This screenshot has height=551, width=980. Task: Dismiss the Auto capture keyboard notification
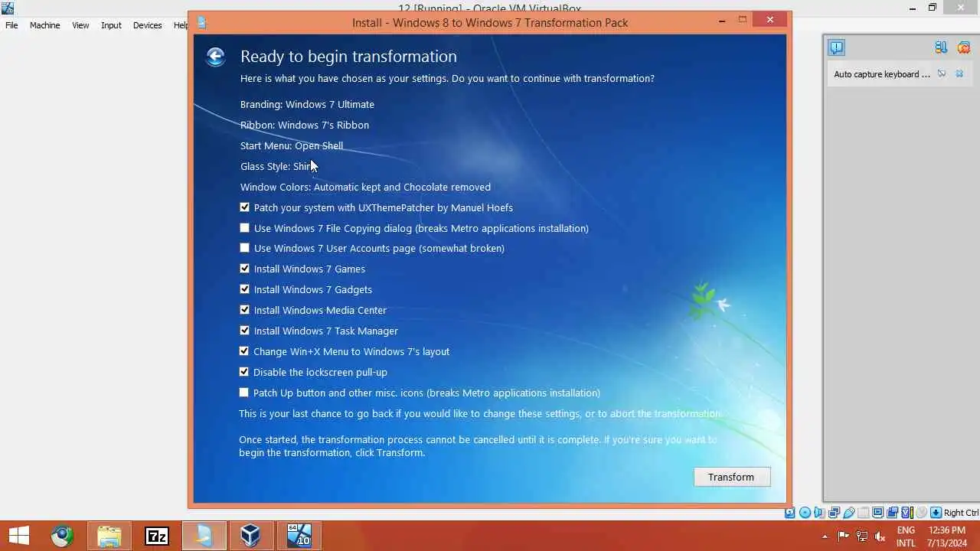coord(959,74)
